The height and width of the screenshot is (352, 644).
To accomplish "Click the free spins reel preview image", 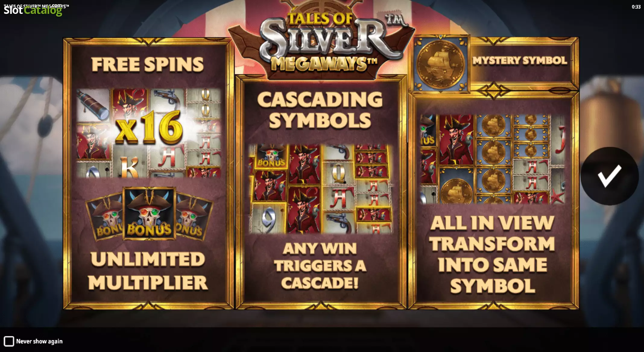I will pos(148,133).
